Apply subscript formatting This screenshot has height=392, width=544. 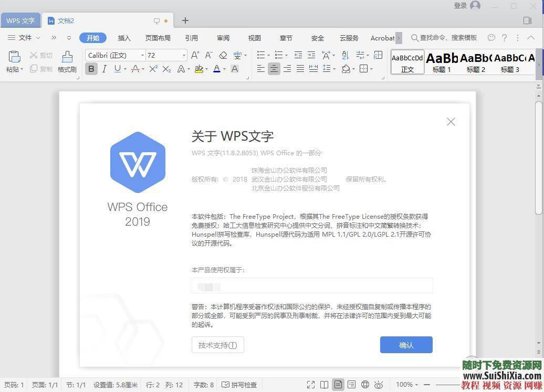pos(166,69)
